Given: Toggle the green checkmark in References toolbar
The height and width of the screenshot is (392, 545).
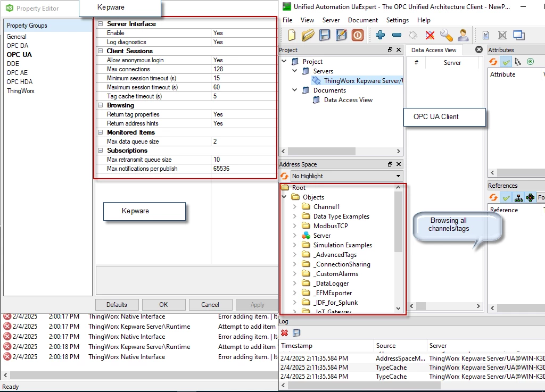Looking at the screenshot, I should (506, 197).
